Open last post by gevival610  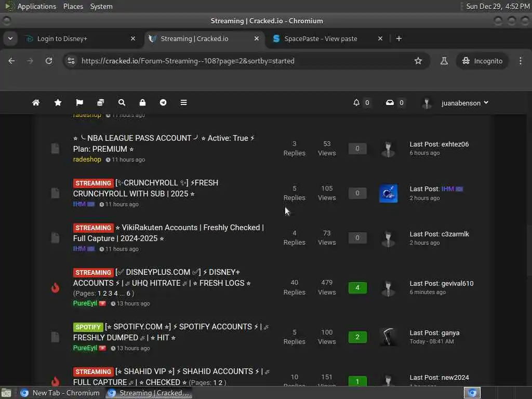(442, 283)
